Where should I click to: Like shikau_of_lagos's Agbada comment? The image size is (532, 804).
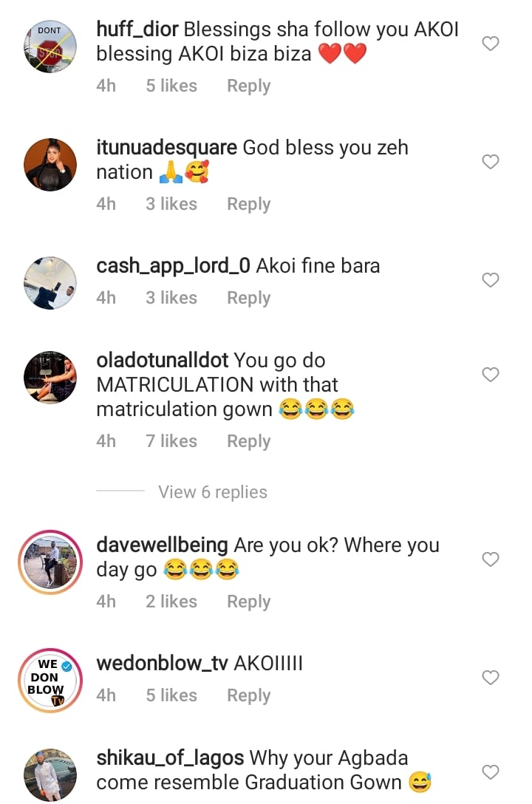[491, 772]
